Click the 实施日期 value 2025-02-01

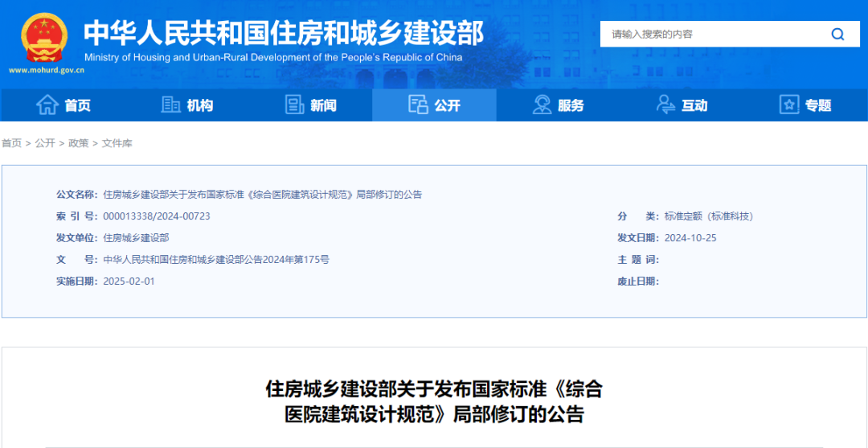pos(129,281)
